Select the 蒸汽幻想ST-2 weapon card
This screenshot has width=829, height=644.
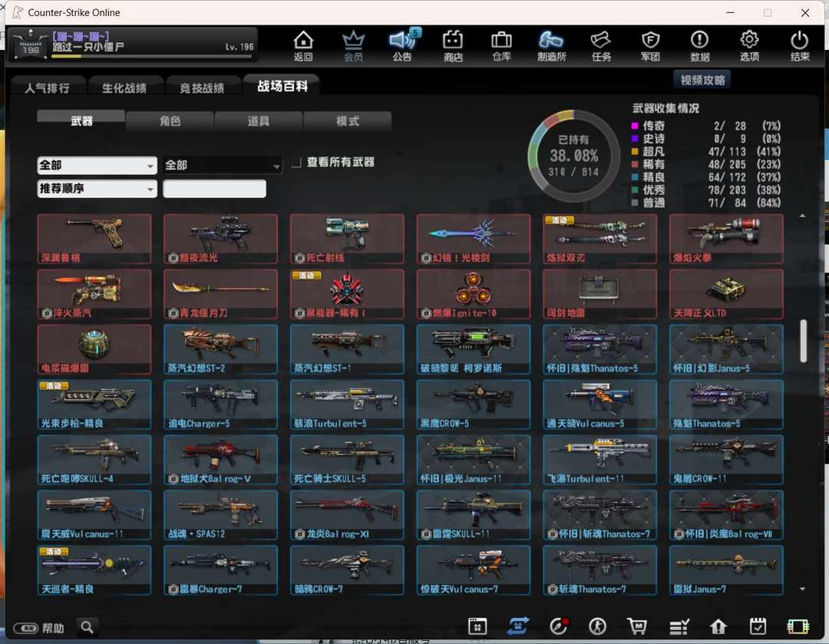click(x=220, y=349)
